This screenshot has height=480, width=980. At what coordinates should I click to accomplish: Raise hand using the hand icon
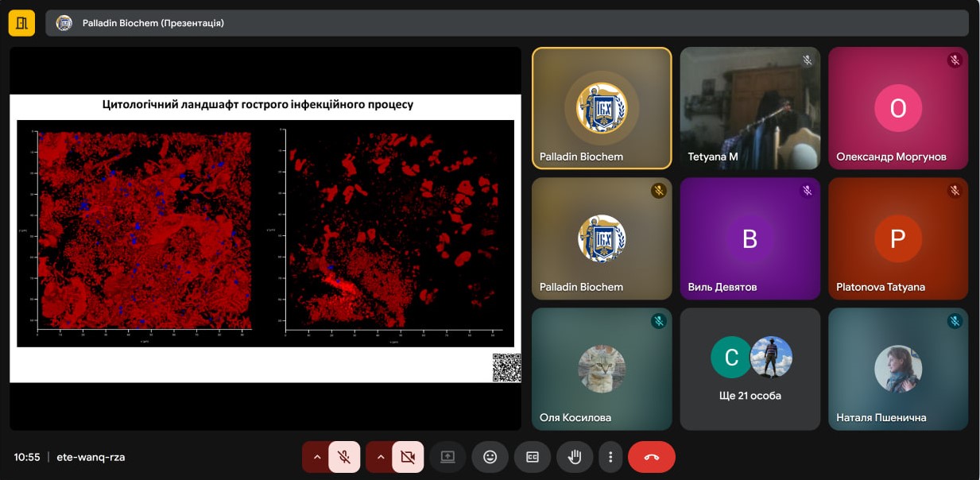[x=575, y=457]
